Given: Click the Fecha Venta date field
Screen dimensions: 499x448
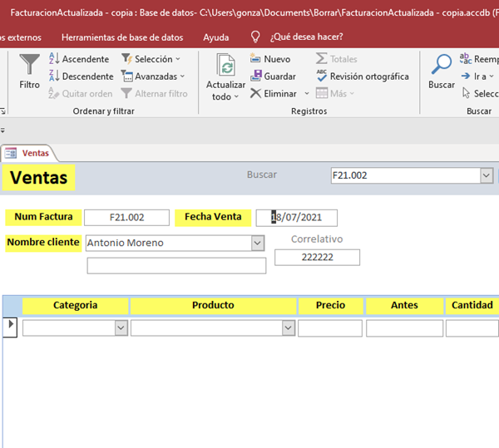Looking at the screenshot, I should pyautogui.click(x=297, y=218).
